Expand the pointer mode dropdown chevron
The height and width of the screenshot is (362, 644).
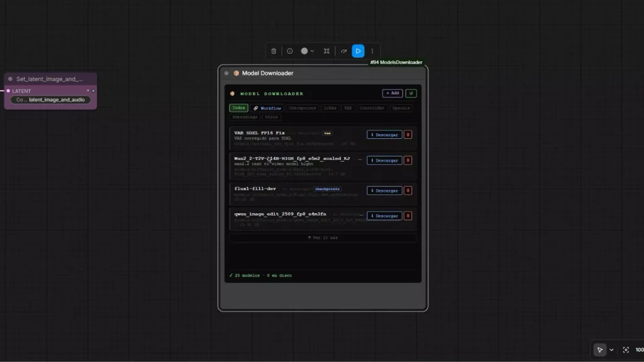coord(611,350)
